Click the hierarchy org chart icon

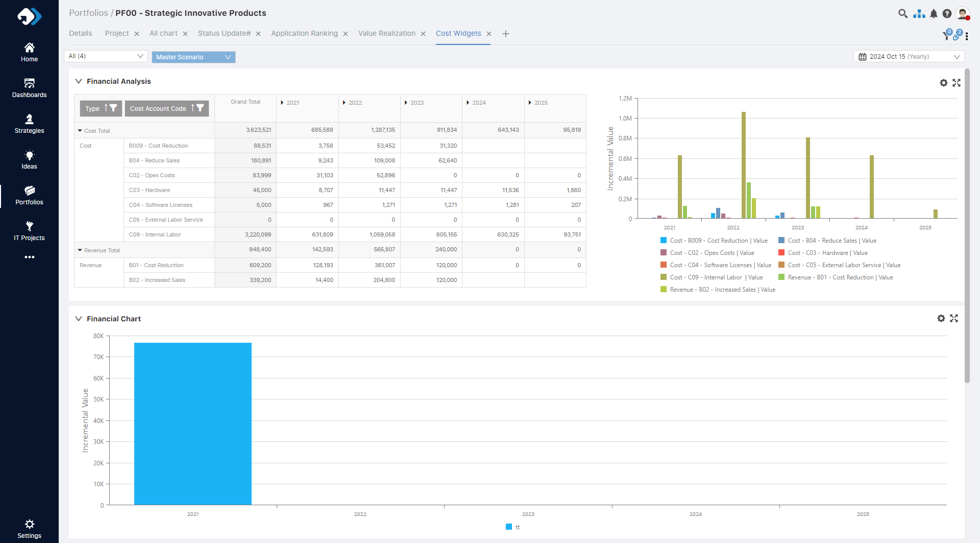pos(919,14)
